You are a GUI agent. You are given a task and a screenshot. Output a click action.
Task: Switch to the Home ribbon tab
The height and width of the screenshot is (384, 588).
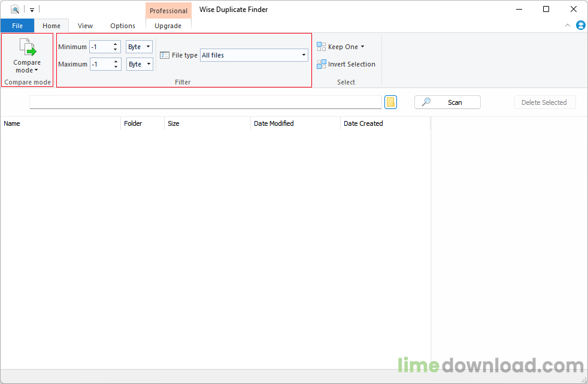pyautogui.click(x=51, y=26)
